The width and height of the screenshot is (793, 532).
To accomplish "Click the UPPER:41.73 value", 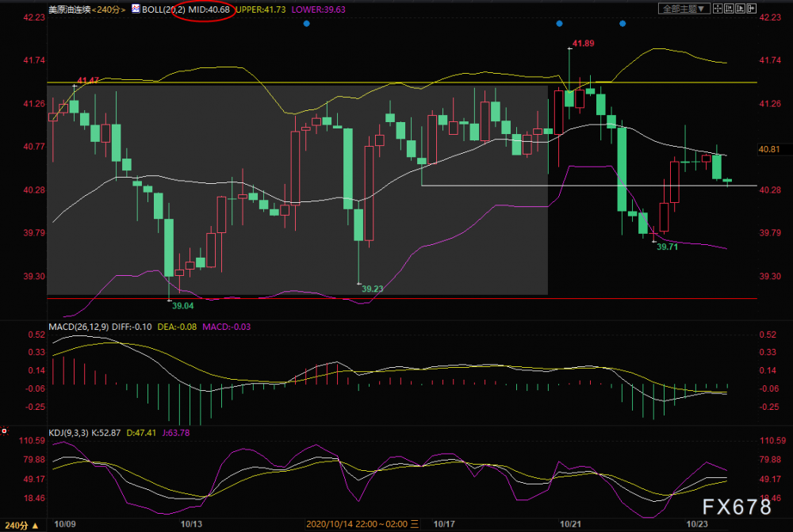I will click(x=261, y=10).
